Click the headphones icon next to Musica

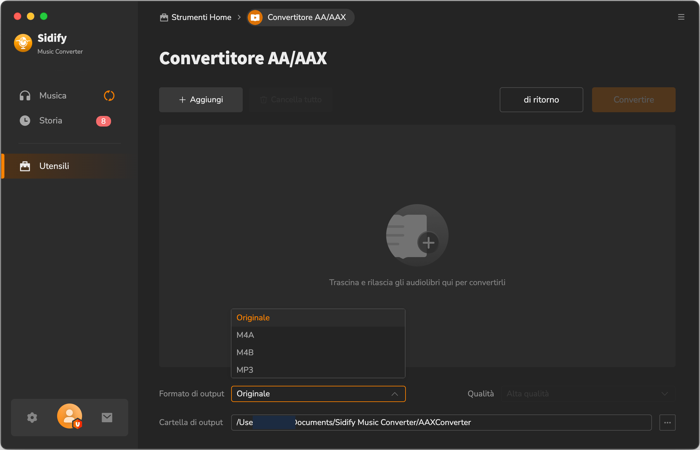tap(25, 96)
